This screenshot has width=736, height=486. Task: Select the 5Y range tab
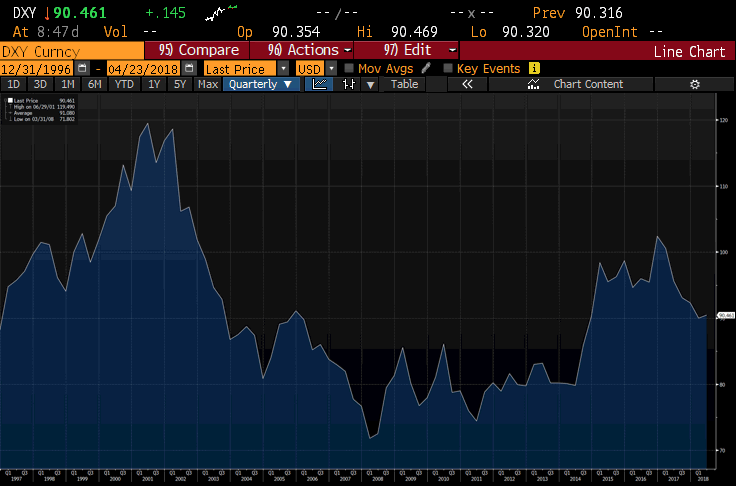[x=180, y=84]
